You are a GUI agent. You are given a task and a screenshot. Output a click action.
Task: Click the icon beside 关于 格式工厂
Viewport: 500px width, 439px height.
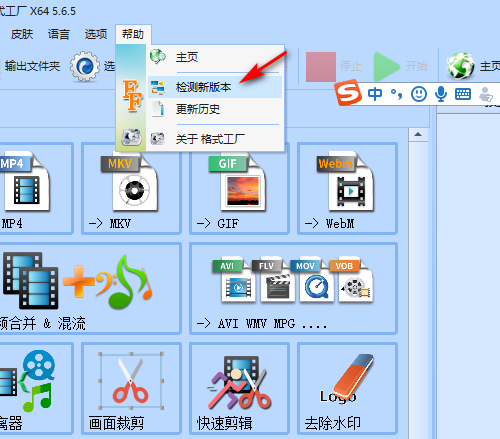coord(157,138)
